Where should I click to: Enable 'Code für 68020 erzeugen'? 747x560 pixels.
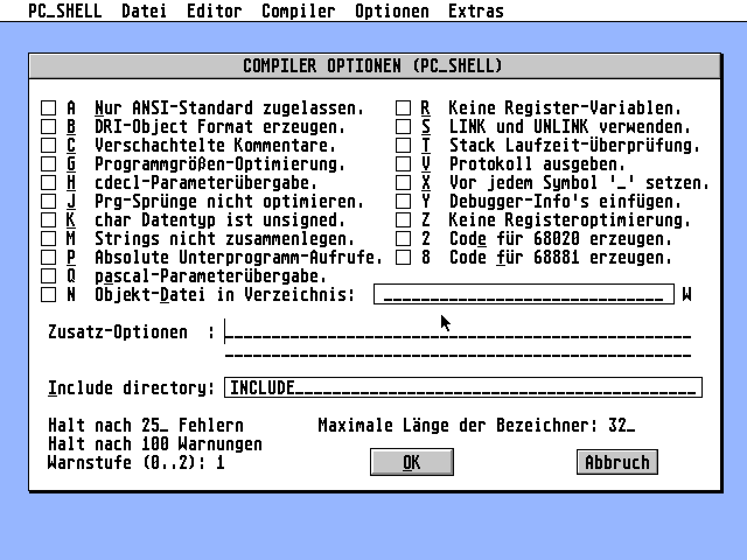click(403, 238)
